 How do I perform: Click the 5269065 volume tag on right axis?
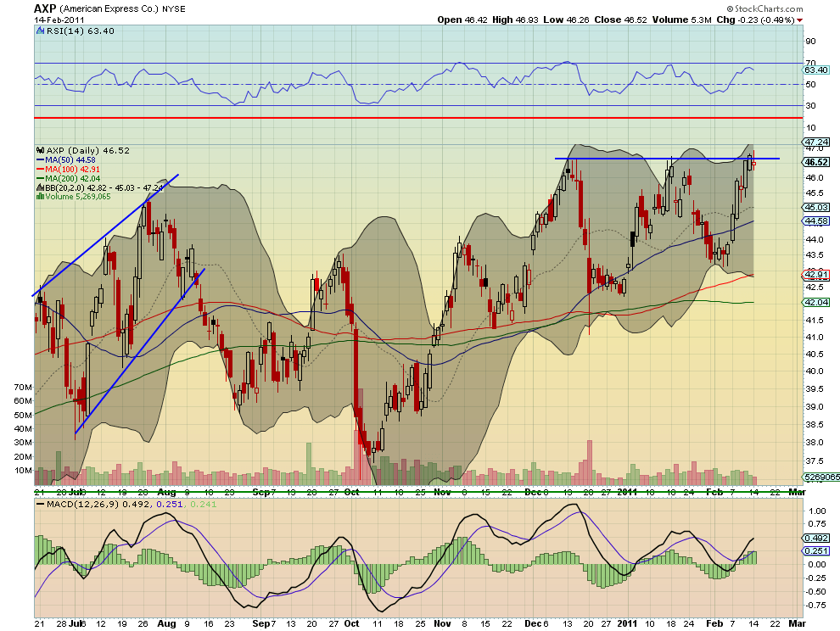pyautogui.click(x=821, y=477)
